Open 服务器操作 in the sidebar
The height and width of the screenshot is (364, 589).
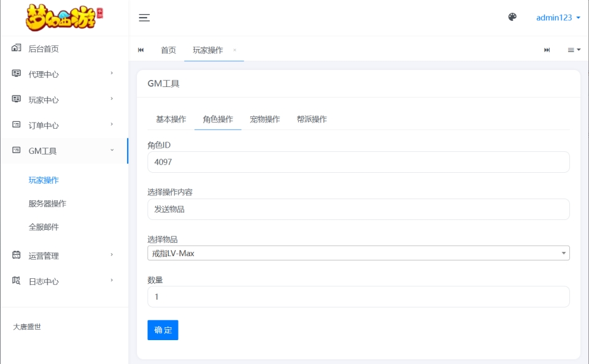click(x=47, y=203)
